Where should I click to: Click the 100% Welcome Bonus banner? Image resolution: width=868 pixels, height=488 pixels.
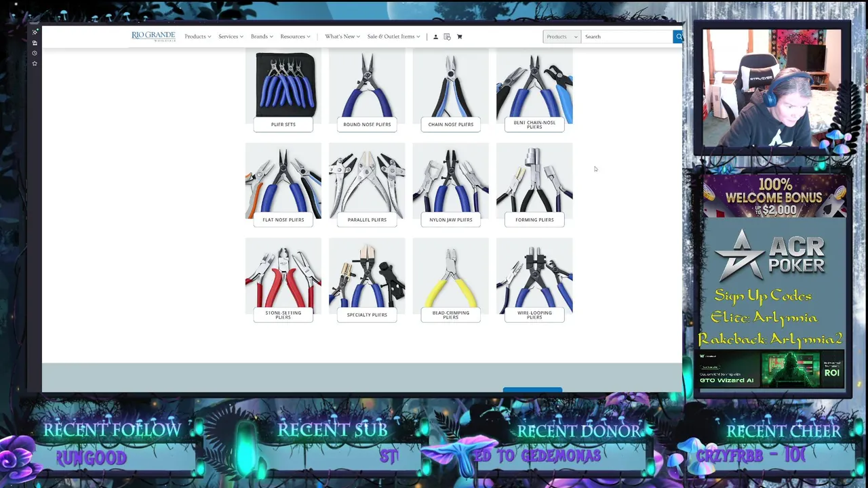(x=774, y=197)
